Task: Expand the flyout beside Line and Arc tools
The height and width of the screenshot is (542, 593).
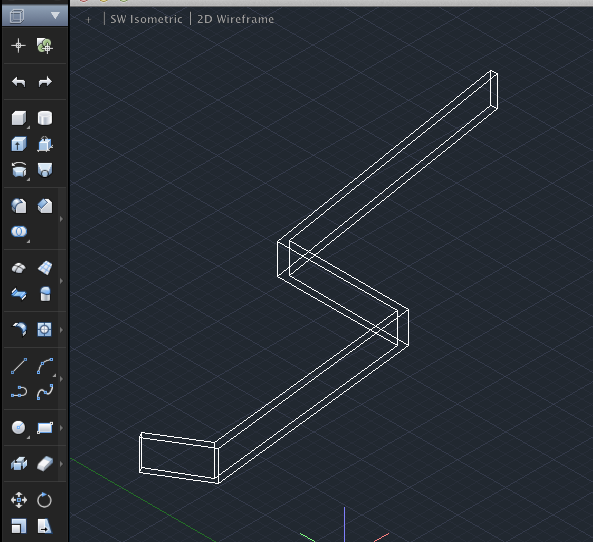Action: [x=61, y=379]
